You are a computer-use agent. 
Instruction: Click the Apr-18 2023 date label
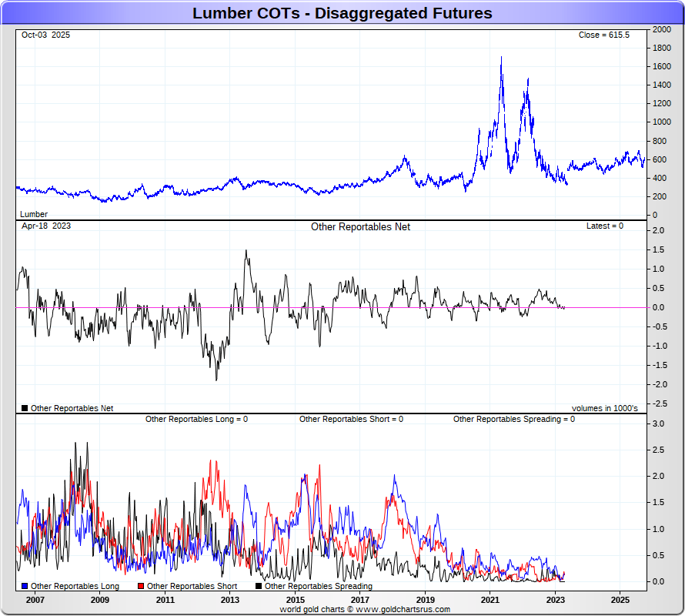click(45, 226)
